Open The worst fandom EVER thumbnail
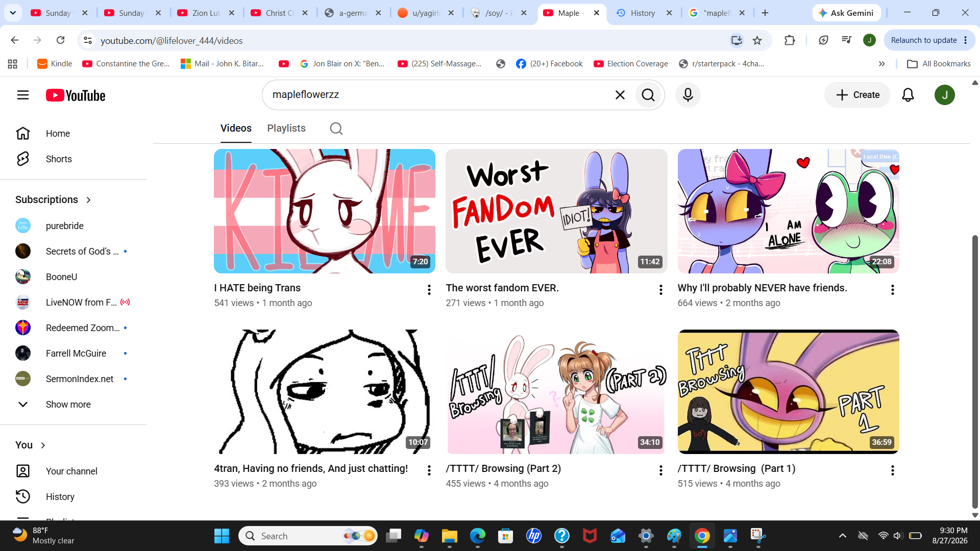This screenshot has width=980, height=551. (x=556, y=211)
